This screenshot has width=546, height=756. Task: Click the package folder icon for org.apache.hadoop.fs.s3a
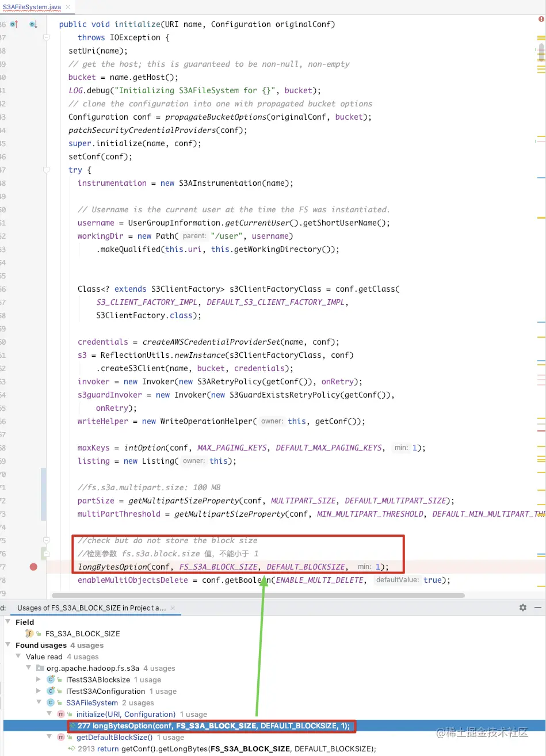pyautogui.click(x=40, y=668)
